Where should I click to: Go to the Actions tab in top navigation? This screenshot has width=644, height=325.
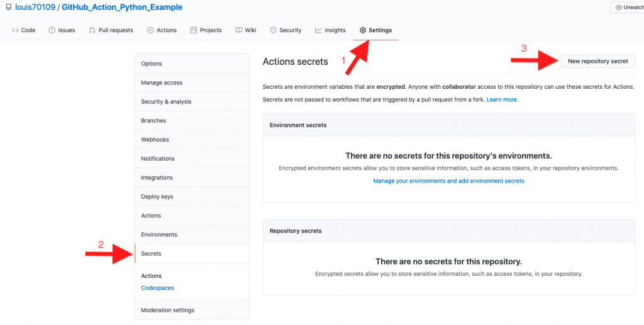[162, 30]
